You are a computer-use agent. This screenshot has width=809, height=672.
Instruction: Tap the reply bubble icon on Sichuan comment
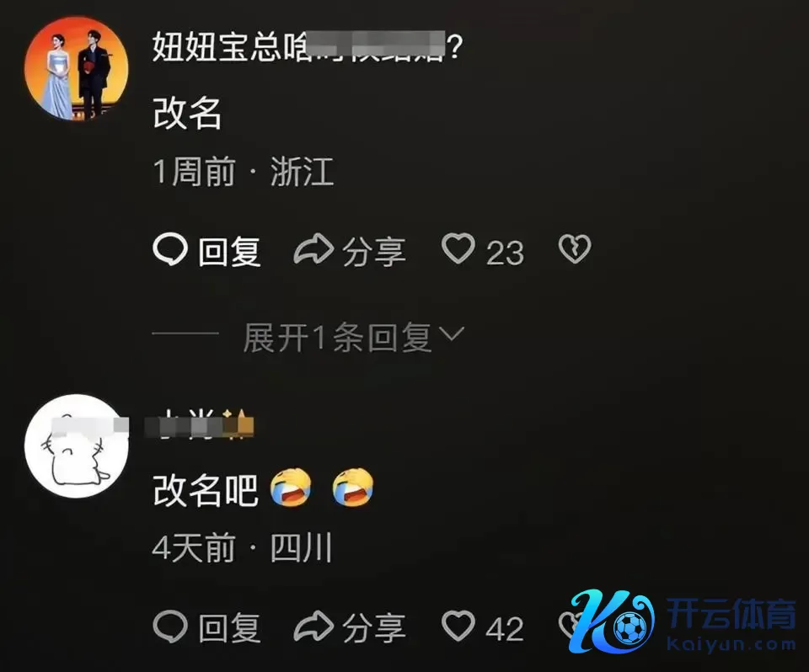pos(169,627)
